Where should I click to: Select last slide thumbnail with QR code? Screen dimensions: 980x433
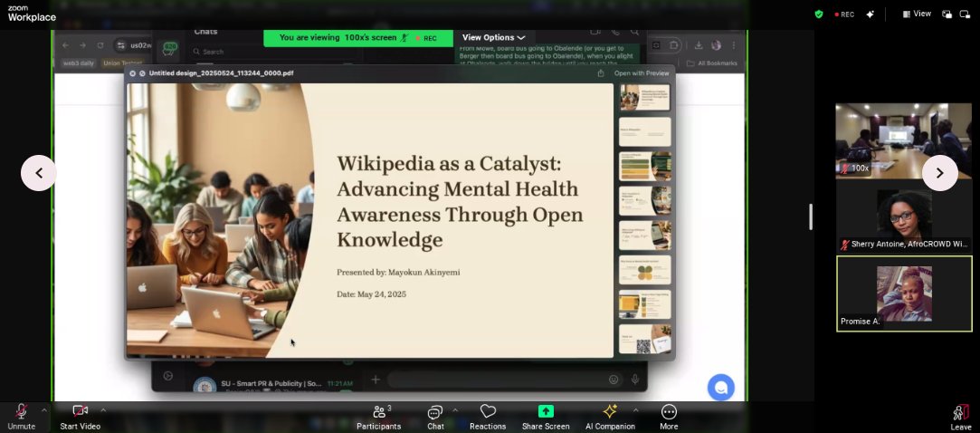(645, 339)
